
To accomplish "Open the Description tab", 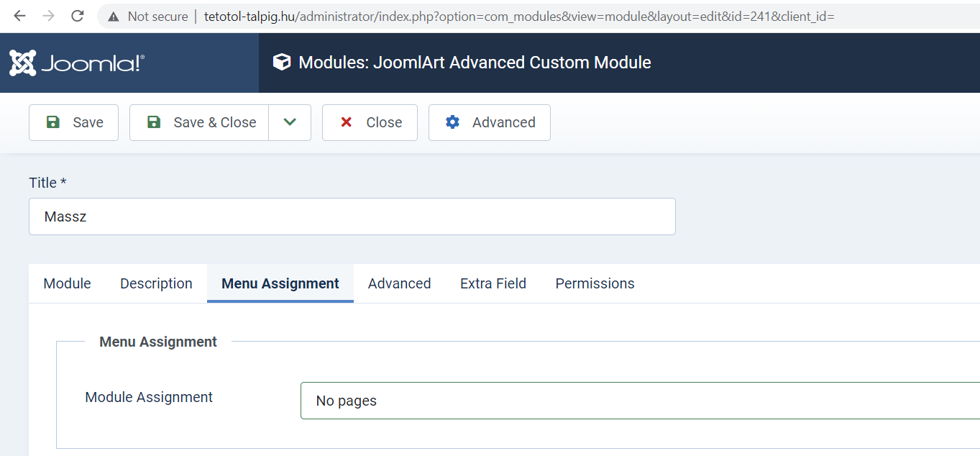I will (156, 283).
